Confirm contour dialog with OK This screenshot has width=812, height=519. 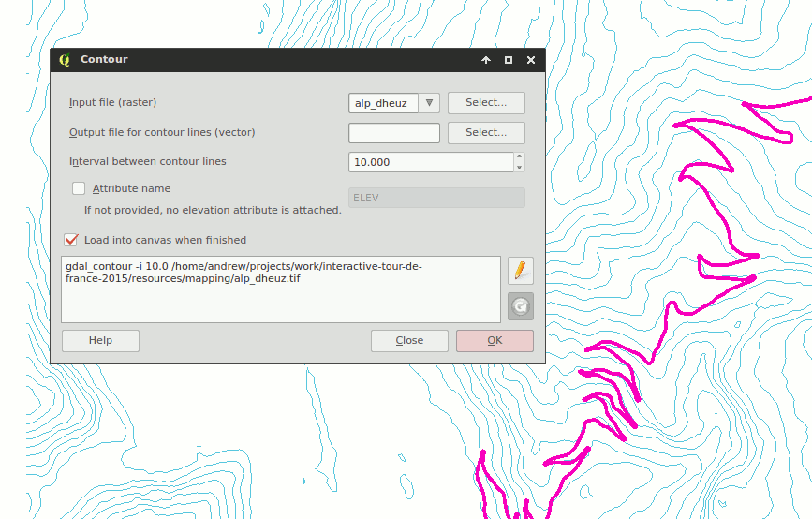(495, 340)
